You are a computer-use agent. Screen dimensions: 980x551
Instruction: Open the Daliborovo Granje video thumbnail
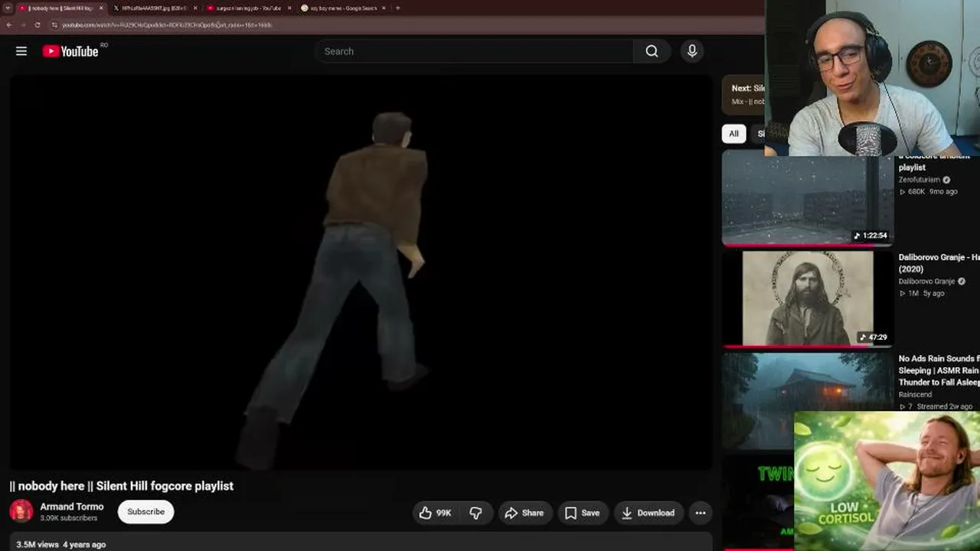coord(807,299)
